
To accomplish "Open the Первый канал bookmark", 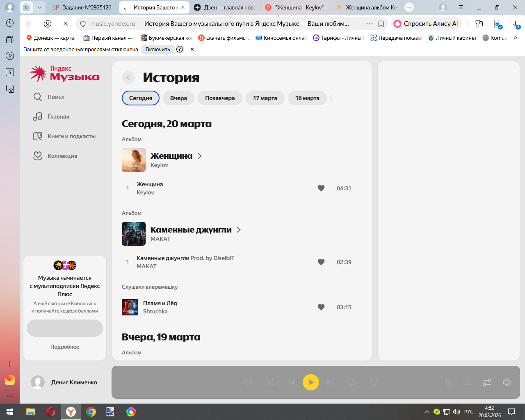I will click(x=108, y=38).
